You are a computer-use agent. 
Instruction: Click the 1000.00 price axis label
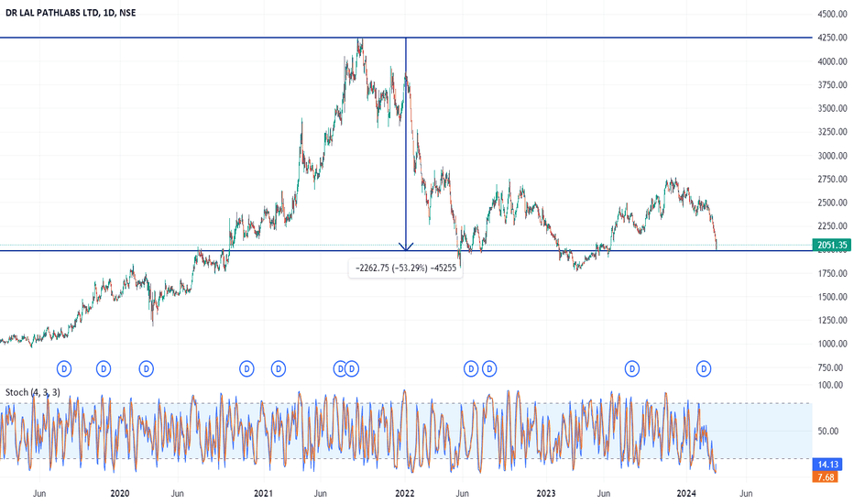point(832,344)
